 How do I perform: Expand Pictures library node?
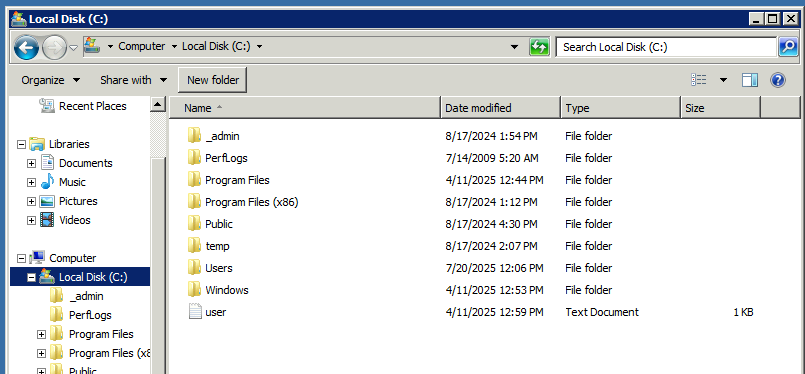click(31, 201)
